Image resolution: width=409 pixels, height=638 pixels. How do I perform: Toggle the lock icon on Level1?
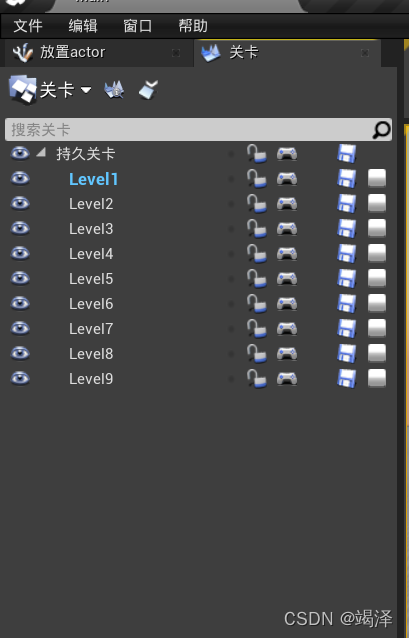point(256,179)
